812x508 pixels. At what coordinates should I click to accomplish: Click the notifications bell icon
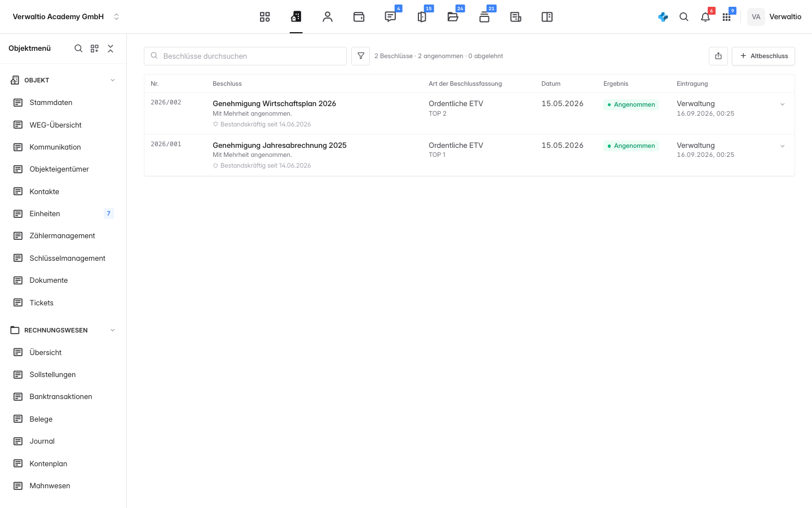click(705, 17)
